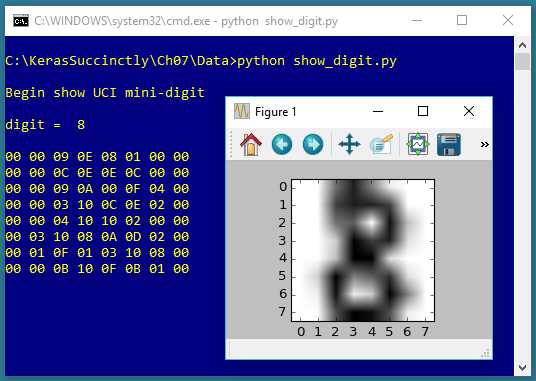Click 'Begin show UCI mini-digit' line
The image size is (536, 381).
point(105,93)
